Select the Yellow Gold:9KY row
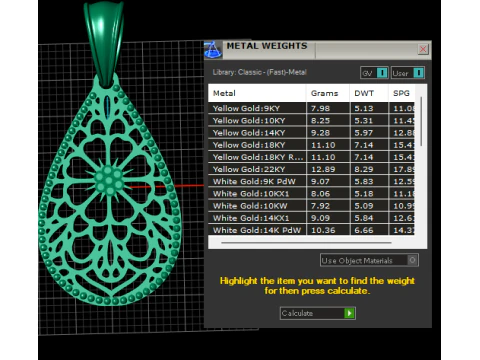 point(311,108)
